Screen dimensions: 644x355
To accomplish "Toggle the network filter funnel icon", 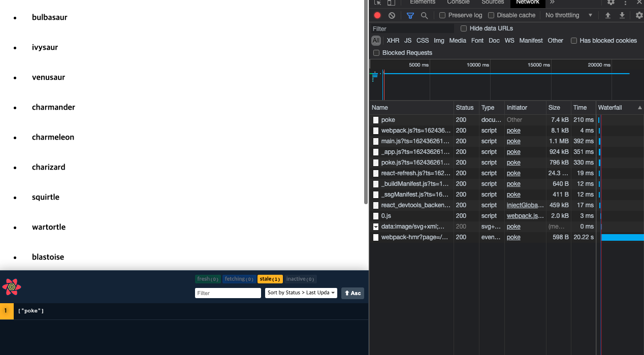I will click(410, 15).
